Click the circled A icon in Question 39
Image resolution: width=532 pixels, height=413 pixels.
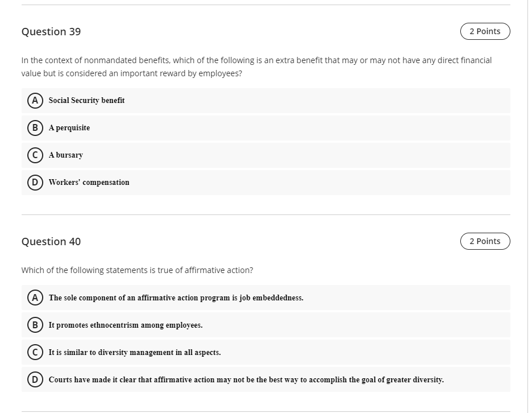(x=35, y=100)
